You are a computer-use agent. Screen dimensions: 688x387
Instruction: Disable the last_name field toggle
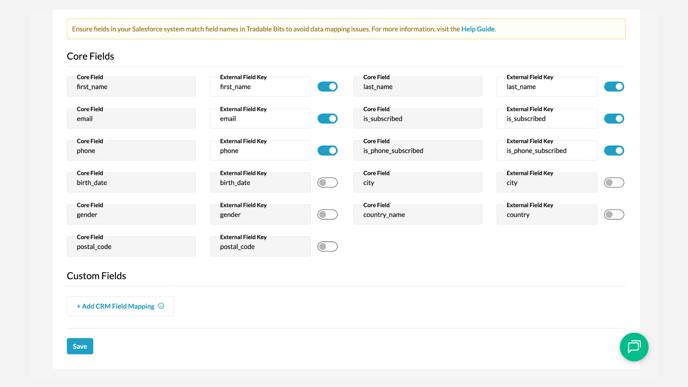[614, 86]
